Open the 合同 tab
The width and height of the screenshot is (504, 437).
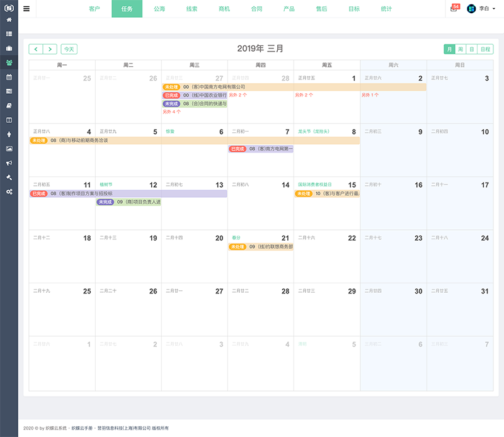point(256,9)
